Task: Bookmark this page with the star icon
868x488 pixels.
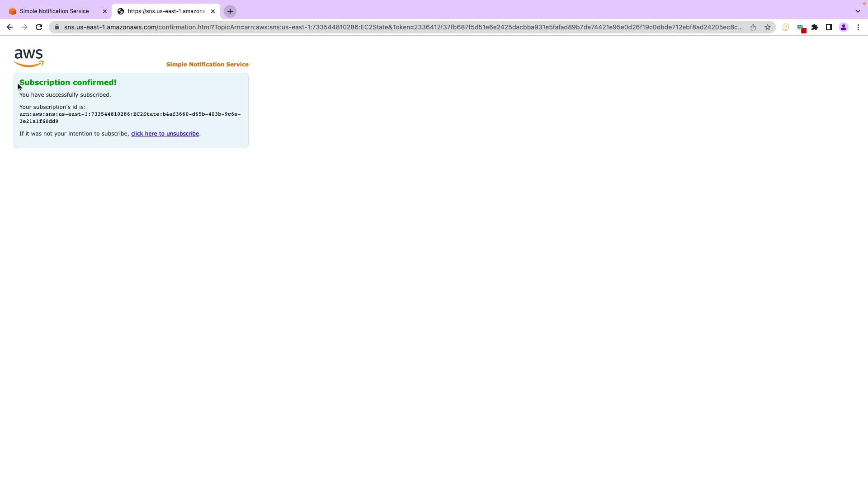Action: (768, 27)
